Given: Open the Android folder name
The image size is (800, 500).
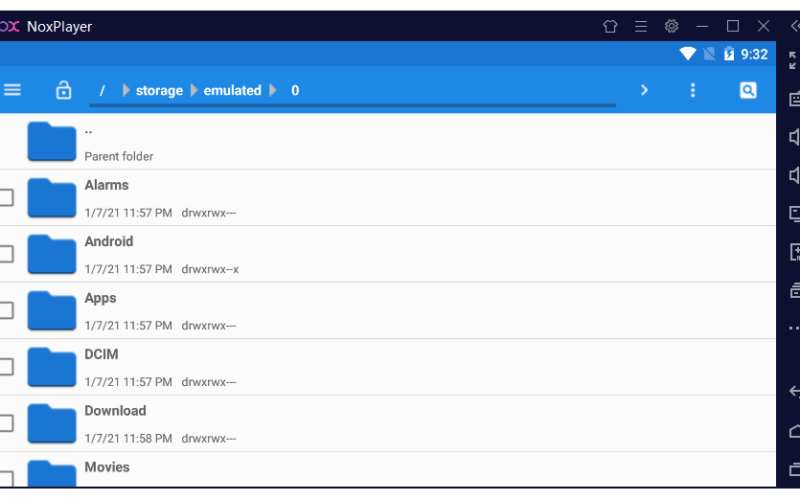Looking at the screenshot, I should coord(109,241).
